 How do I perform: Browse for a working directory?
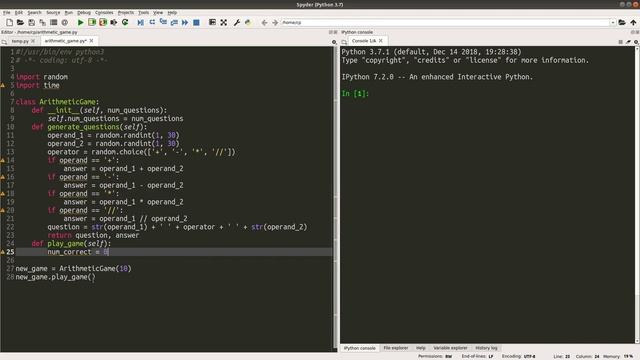tap(622, 22)
